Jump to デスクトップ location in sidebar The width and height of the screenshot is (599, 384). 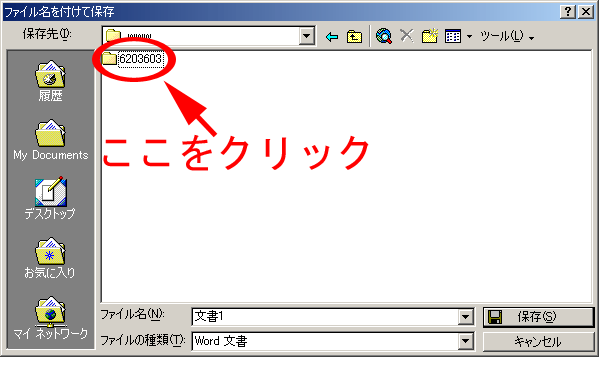50,198
